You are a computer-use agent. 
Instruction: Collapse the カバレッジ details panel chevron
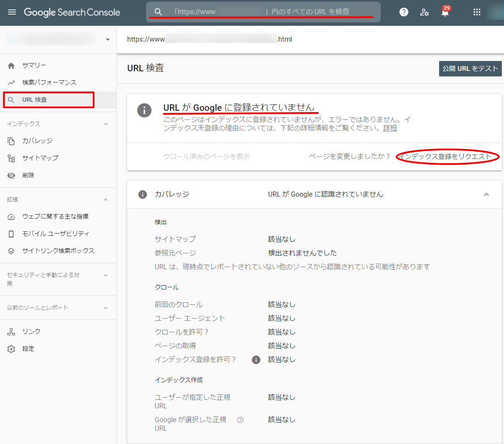(x=486, y=195)
